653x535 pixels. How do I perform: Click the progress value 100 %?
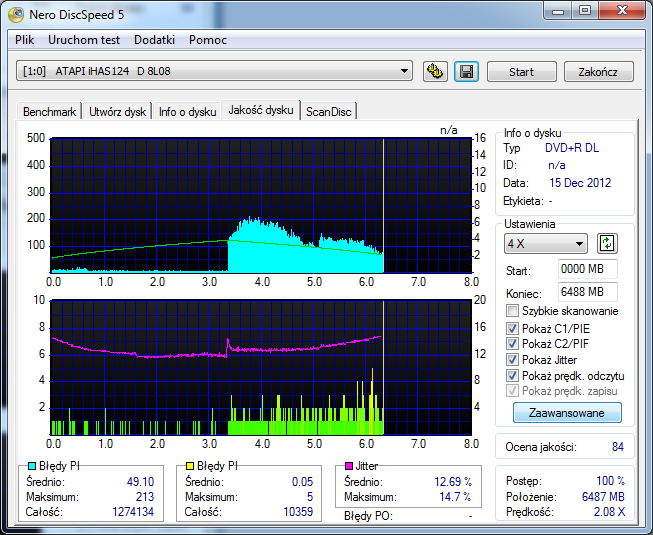pyautogui.click(x=611, y=481)
